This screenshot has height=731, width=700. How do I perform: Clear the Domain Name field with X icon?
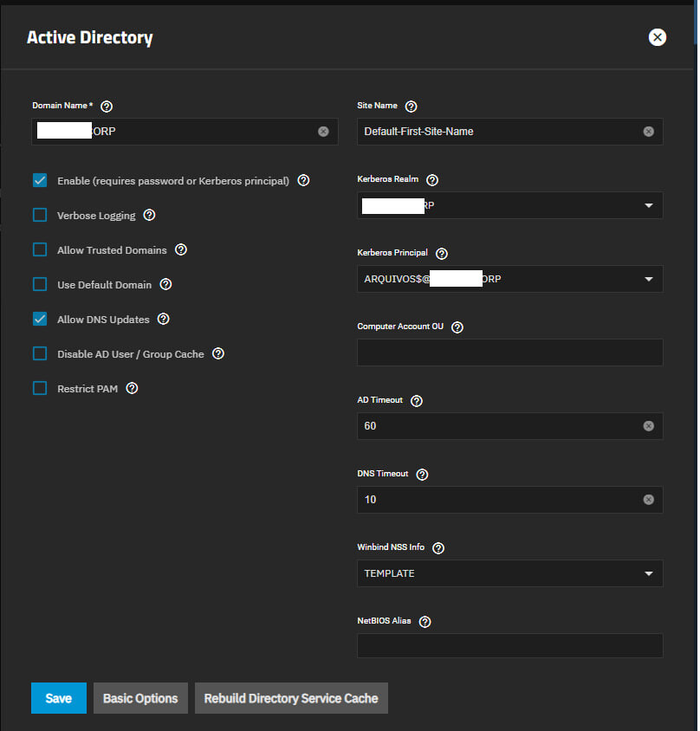pyautogui.click(x=323, y=132)
